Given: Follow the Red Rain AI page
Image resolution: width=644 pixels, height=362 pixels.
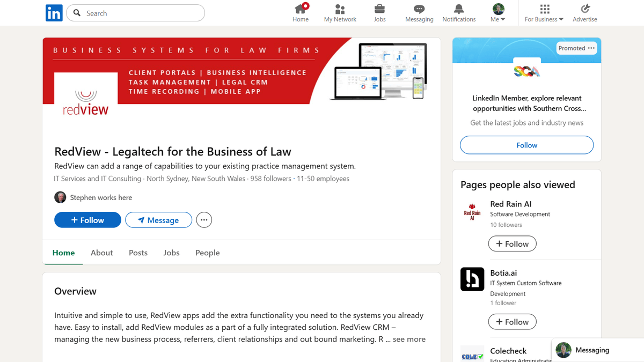Looking at the screenshot, I should [512, 243].
